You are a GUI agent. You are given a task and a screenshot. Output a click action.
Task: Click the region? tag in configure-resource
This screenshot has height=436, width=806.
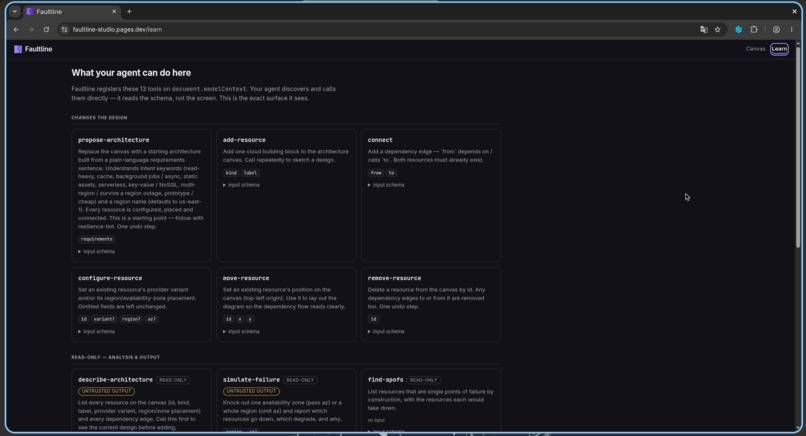[x=131, y=319]
